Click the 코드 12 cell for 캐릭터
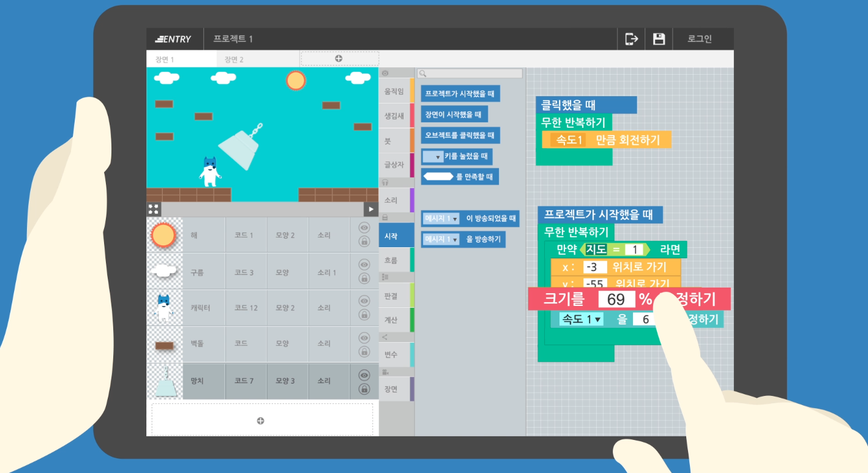 tap(245, 308)
